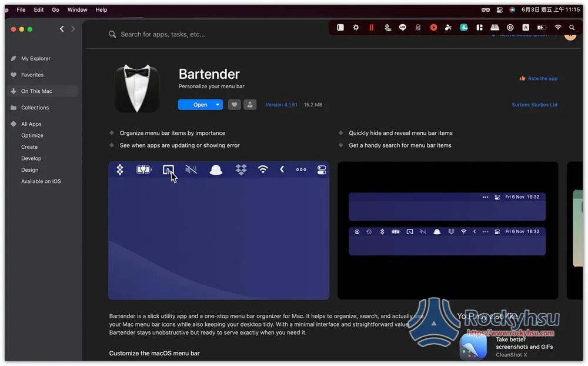Click the Spotlight search icon in the Bartender bar

click(572, 28)
